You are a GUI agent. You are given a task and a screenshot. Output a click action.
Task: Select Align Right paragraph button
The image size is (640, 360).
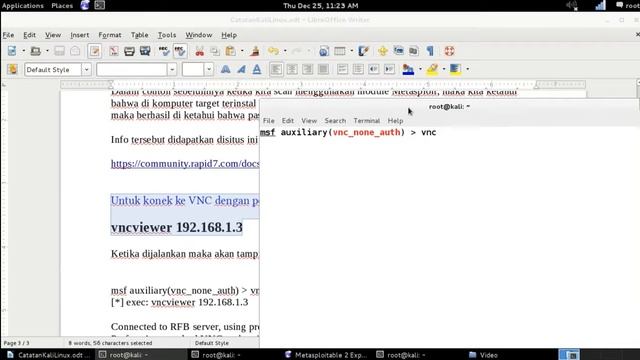tap(307, 69)
